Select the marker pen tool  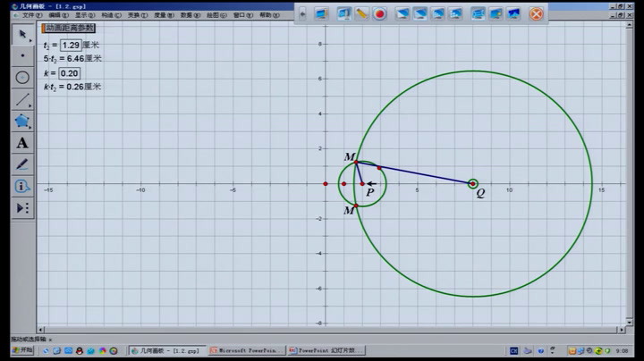[22, 164]
